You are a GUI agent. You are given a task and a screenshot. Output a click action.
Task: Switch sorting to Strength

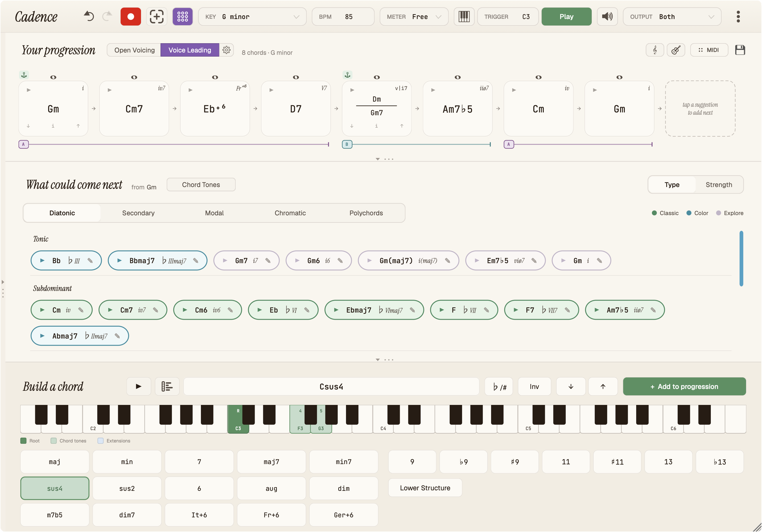pyautogui.click(x=719, y=184)
